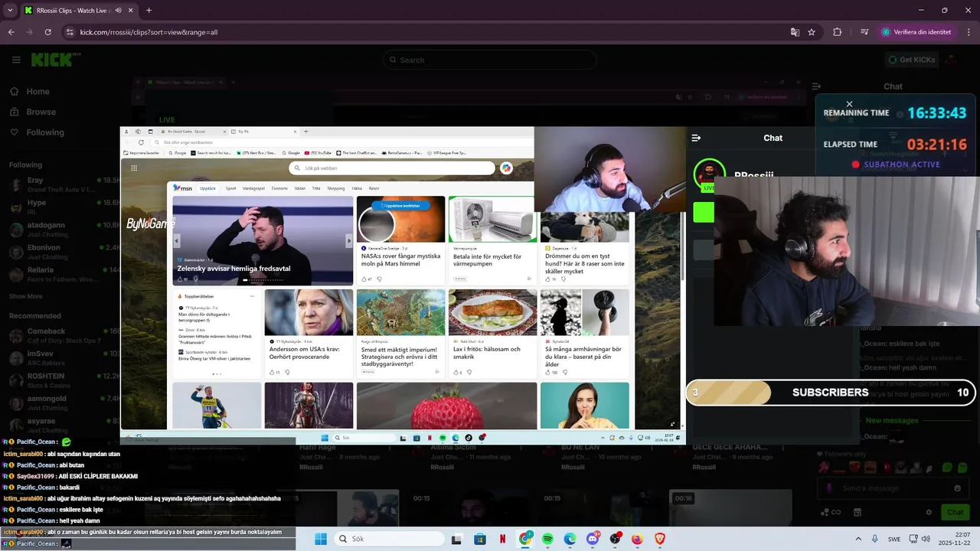Click Verifiera din identitet profile button
The height and width of the screenshot is (551, 980).
click(916, 32)
